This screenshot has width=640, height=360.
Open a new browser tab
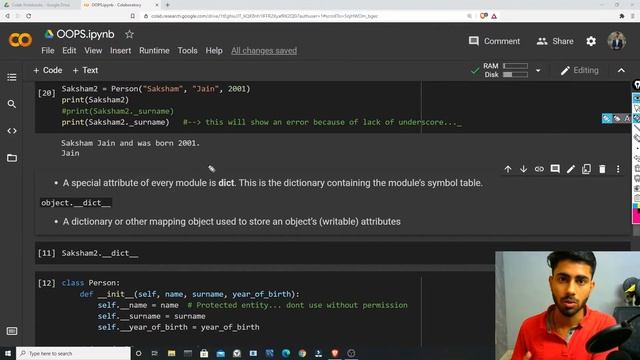pos(167,5)
